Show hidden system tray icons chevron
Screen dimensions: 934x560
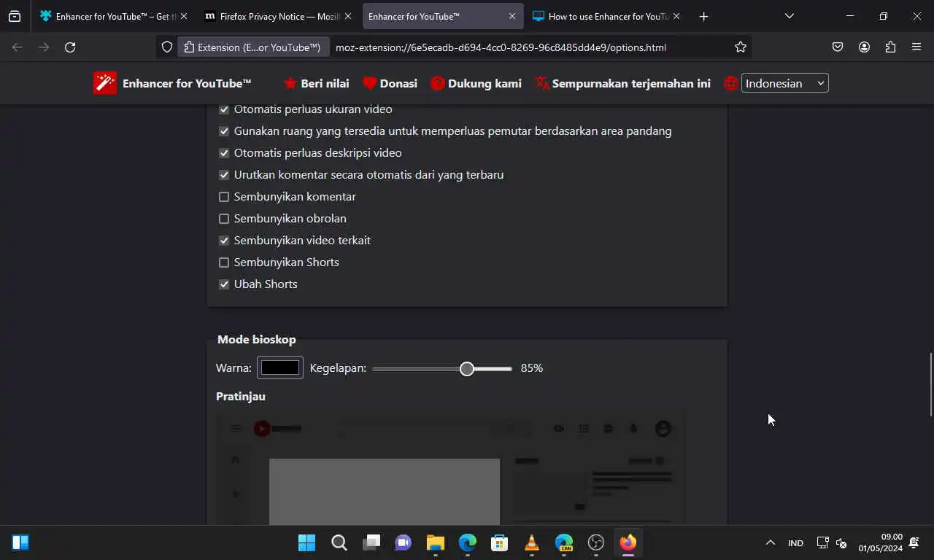point(770,542)
